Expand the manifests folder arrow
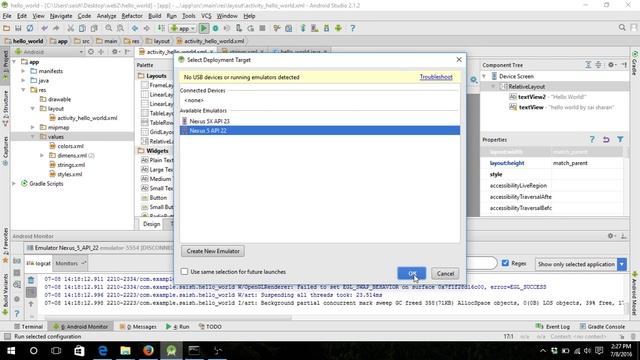 tap(24, 71)
